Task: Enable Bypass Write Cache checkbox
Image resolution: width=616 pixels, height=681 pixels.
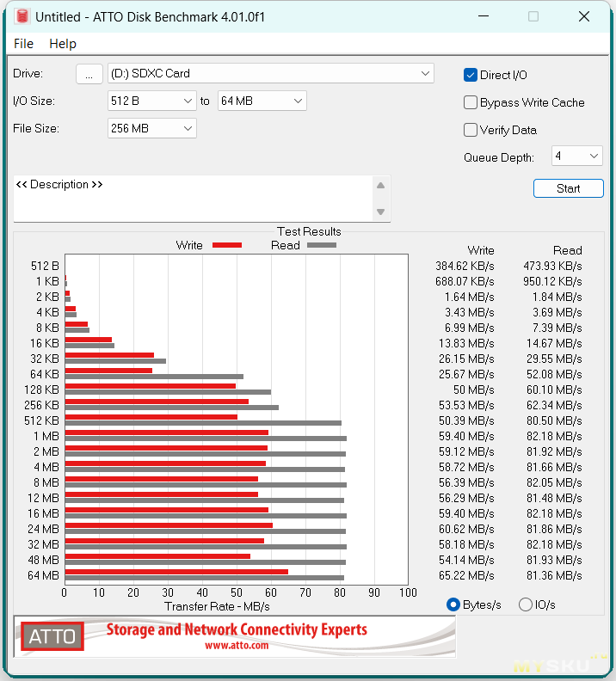Action: coord(471,102)
